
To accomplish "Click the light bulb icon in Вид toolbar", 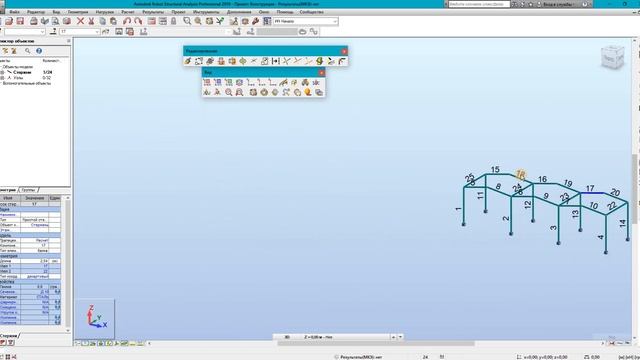I will pos(308,93).
